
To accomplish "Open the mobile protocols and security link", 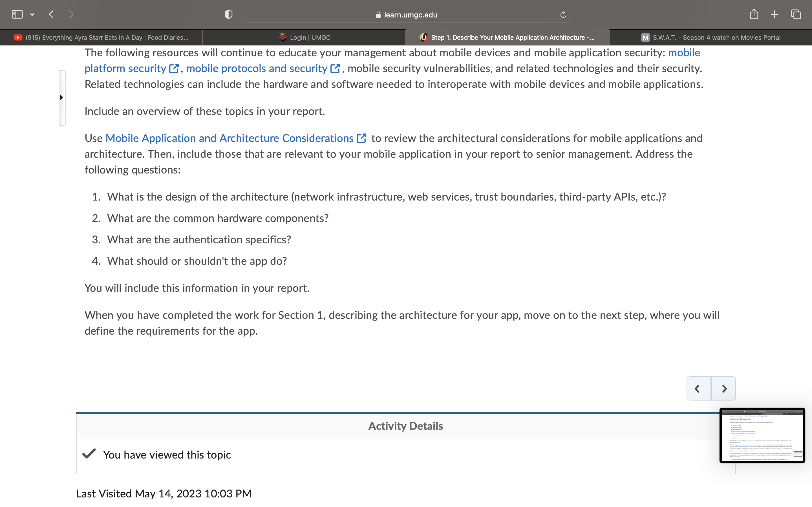I will point(263,68).
